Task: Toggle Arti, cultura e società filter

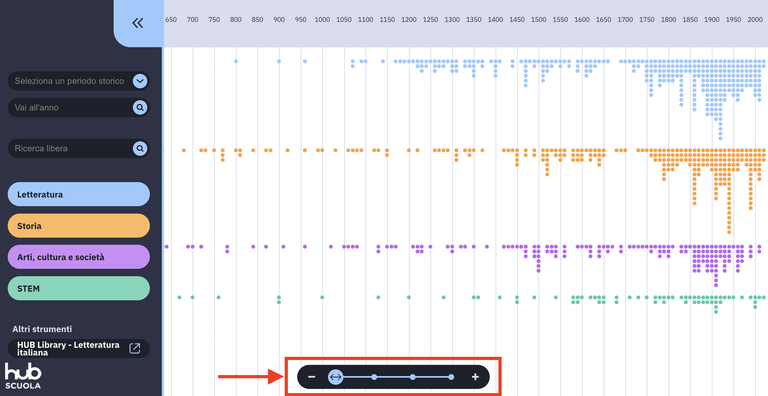Action: tap(78, 257)
